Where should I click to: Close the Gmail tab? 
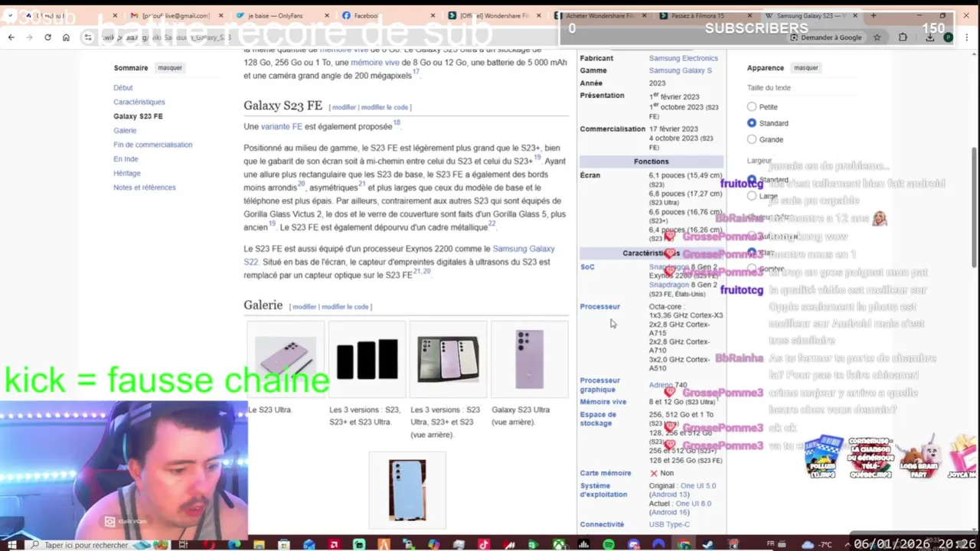(221, 15)
